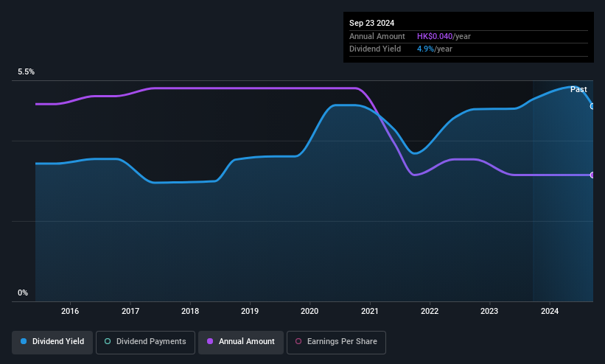Click the teal Dividend Payments legend circle
Image resolution: width=605 pixels, height=364 pixels.
(x=108, y=341)
